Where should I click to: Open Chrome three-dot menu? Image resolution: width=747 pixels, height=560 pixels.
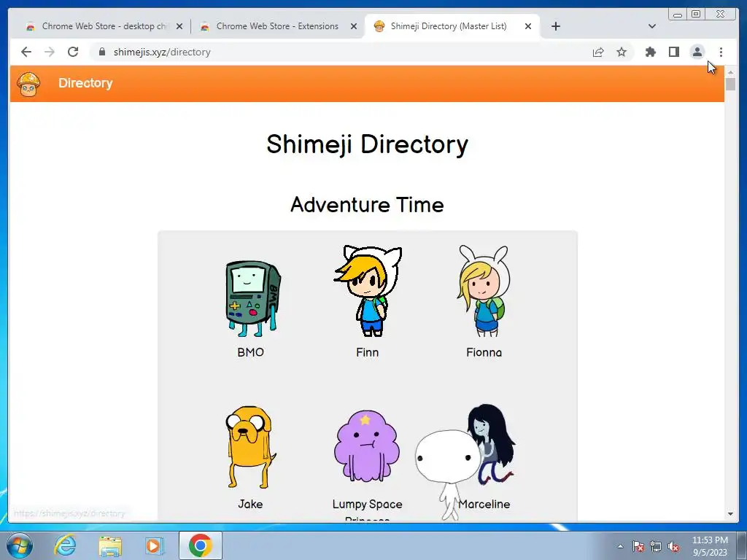(721, 52)
